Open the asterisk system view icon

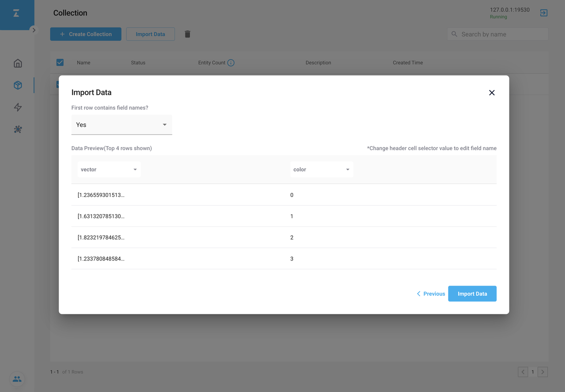(18, 129)
